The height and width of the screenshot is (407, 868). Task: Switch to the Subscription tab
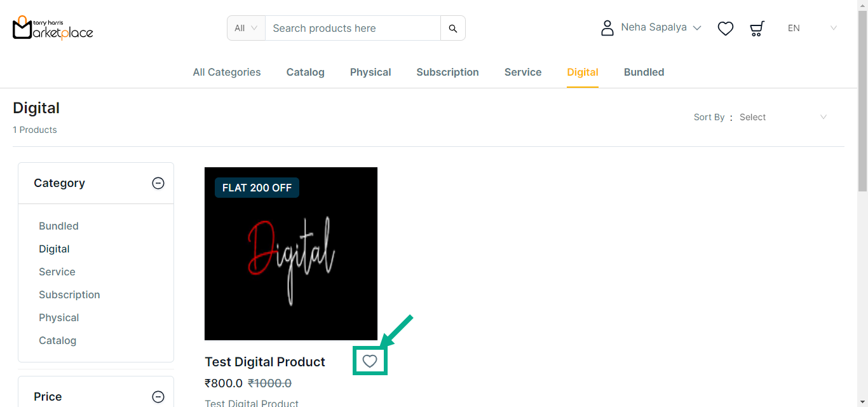(447, 72)
